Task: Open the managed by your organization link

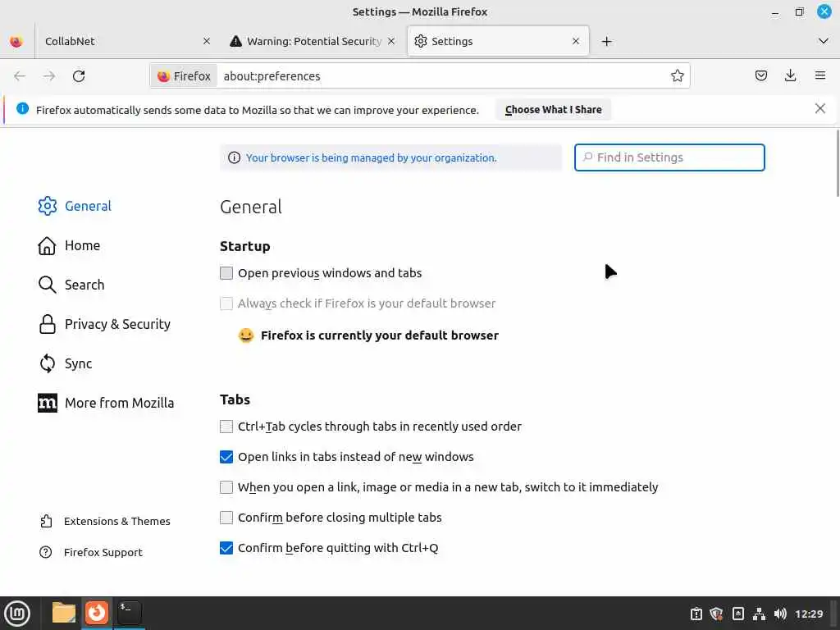Action: coord(372,158)
